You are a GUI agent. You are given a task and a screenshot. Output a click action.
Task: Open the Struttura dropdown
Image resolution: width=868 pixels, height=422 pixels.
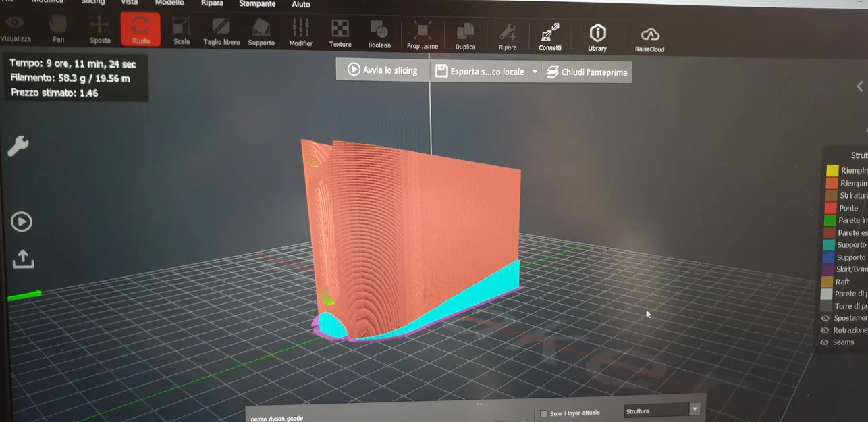tap(661, 411)
